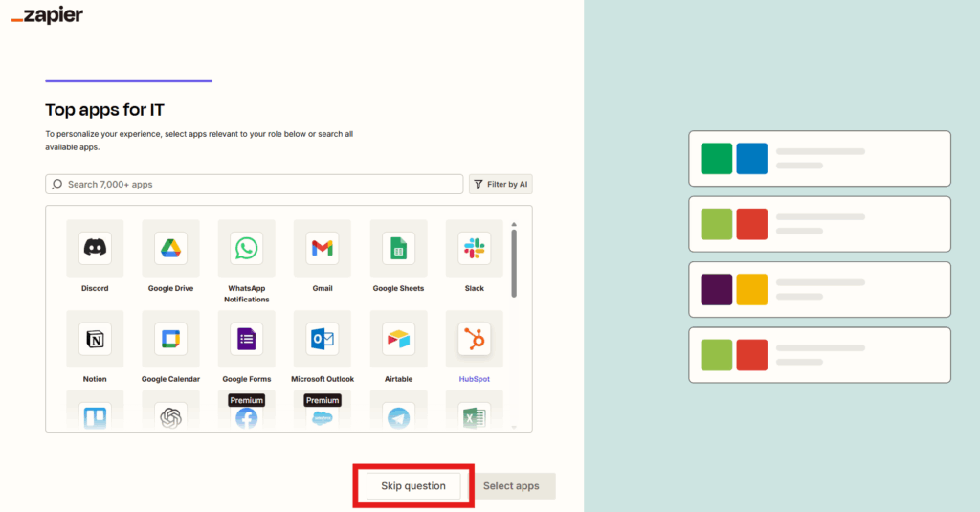Viewport: 980px width, 512px height.
Task: Click the 'Top apps for IT' heading
Action: (104, 110)
